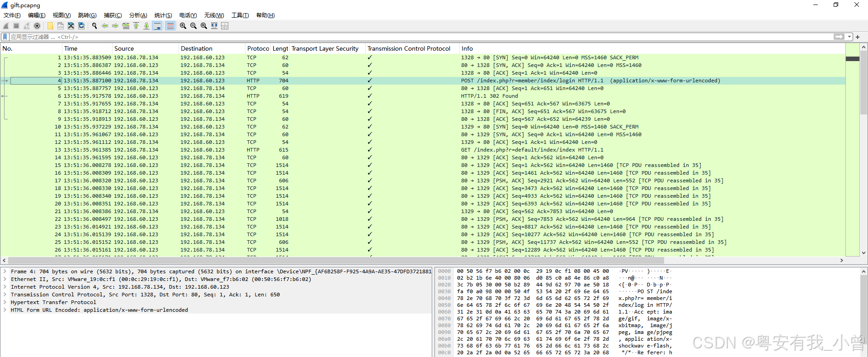This screenshot has width=868, height=357.
Task: Select packet 8 FIN, ACK row
Action: [x=423, y=111]
